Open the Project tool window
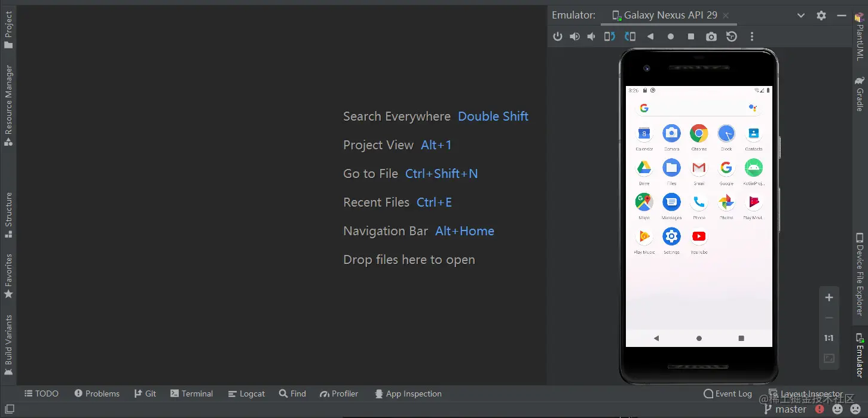The height and width of the screenshot is (418, 868). pyautogui.click(x=9, y=24)
